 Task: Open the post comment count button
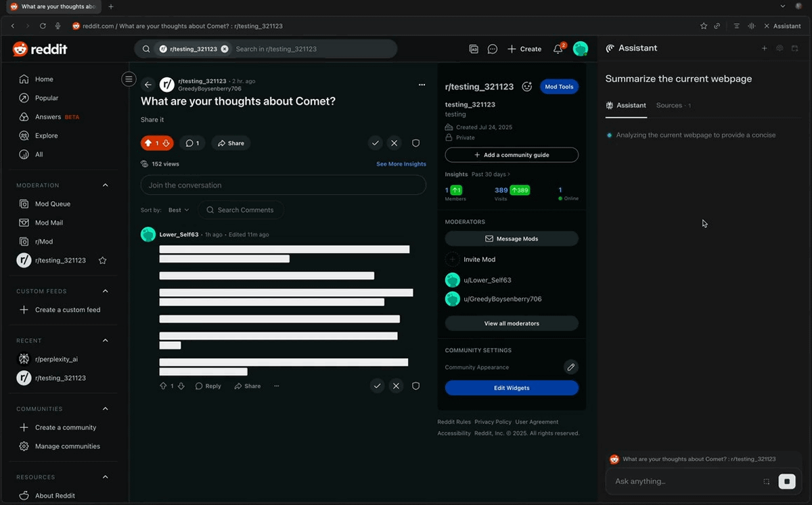[x=192, y=144]
